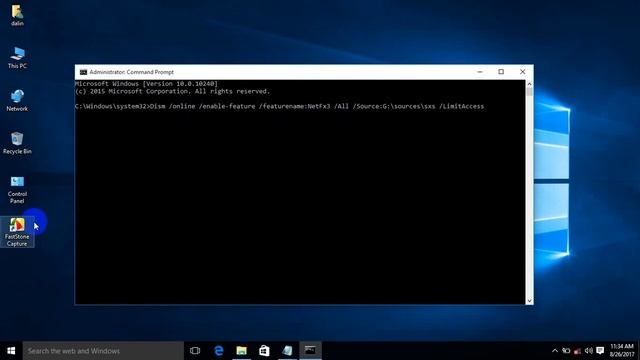
Task: Select the Command Prompt taskbar button
Action: 310,351
